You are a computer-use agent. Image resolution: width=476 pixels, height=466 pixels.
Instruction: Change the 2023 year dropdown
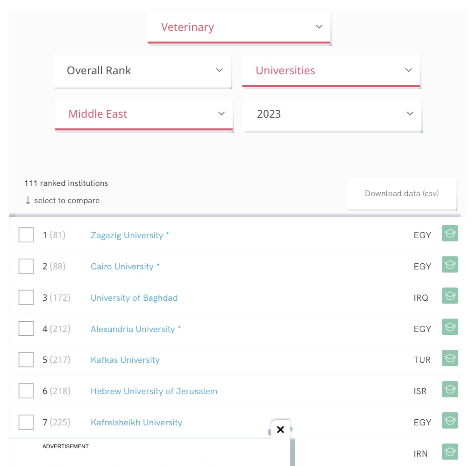point(333,114)
